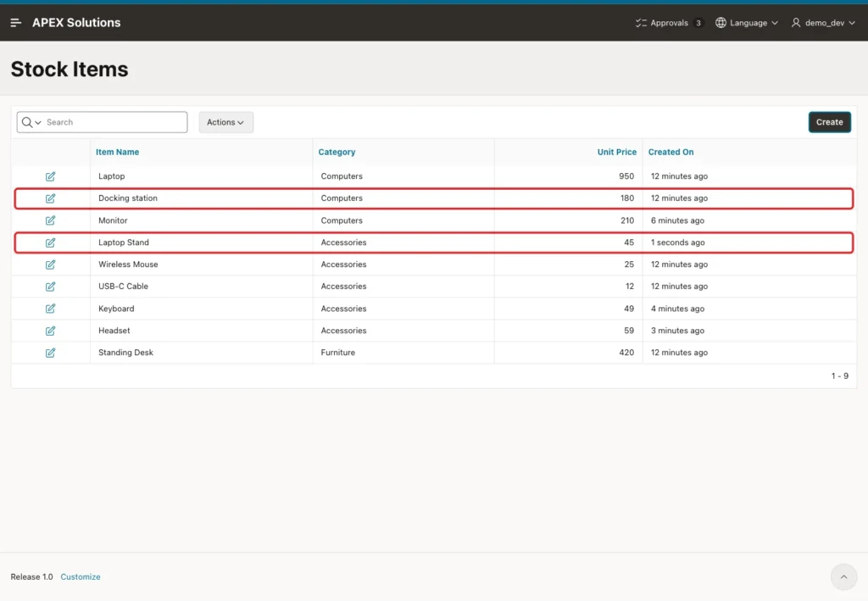Expand the Actions dropdown menu
868x601 pixels.
tap(225, 122)
